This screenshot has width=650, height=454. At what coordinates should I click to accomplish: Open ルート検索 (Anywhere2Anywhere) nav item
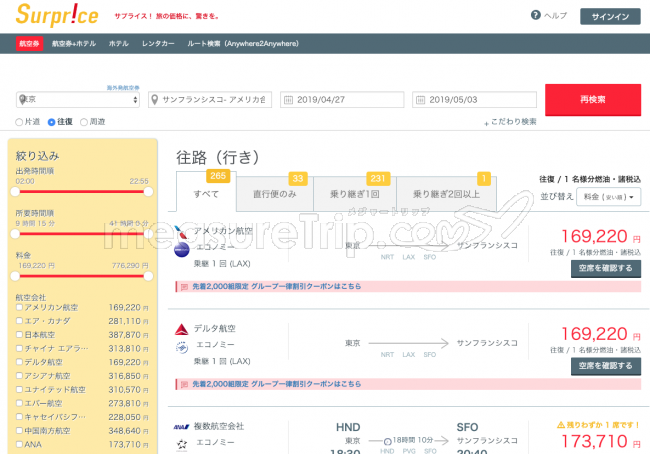coord(243,44)
